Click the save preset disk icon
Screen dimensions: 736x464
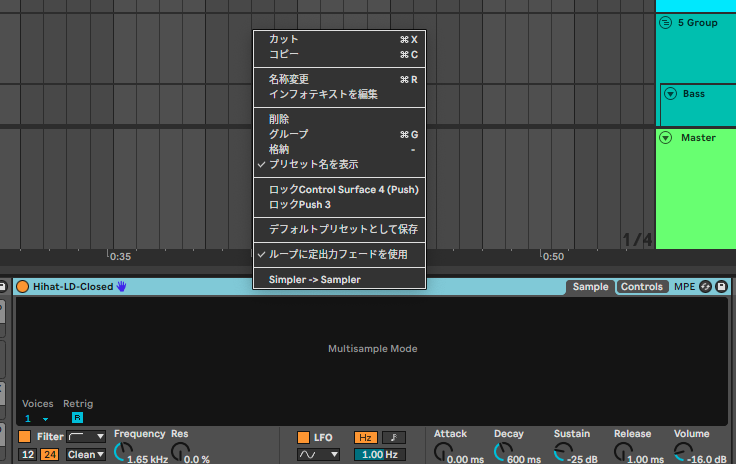tap(721, 287)
